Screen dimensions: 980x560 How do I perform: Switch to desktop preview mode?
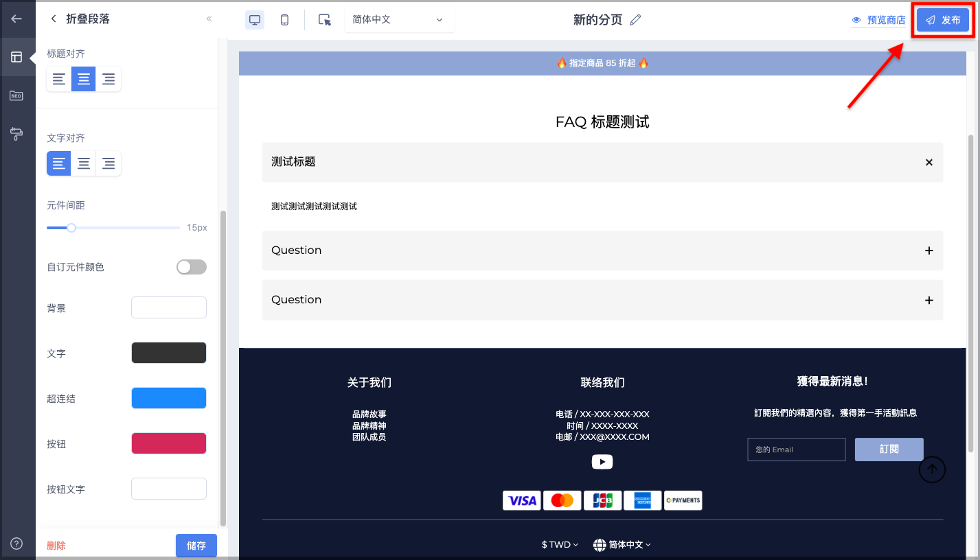(255, 20)
